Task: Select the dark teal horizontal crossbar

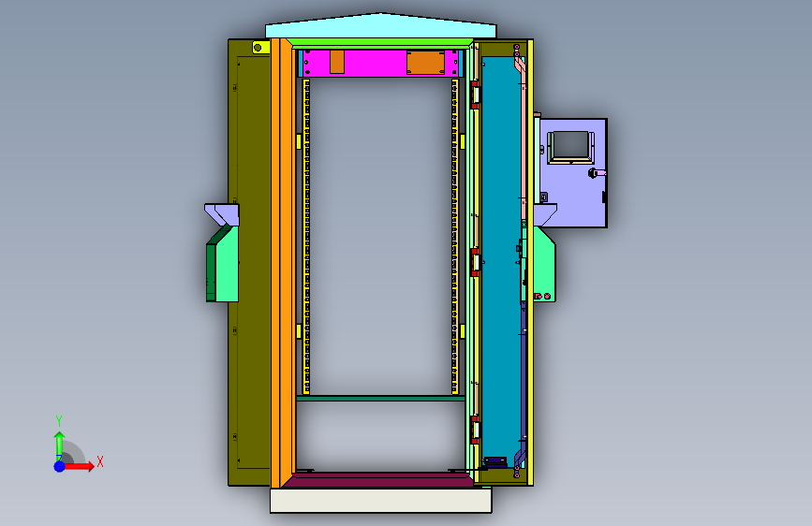Action: (x=380, y=398)
